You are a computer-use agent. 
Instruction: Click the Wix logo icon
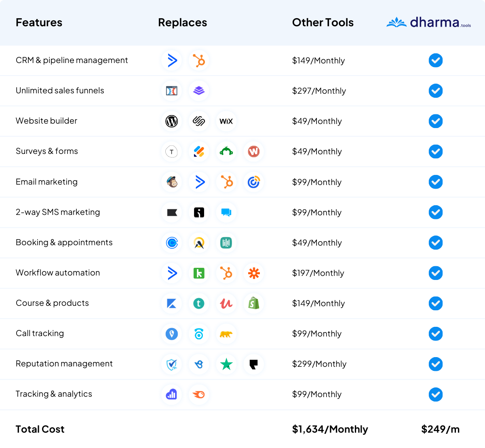click(x=226, y=121)
